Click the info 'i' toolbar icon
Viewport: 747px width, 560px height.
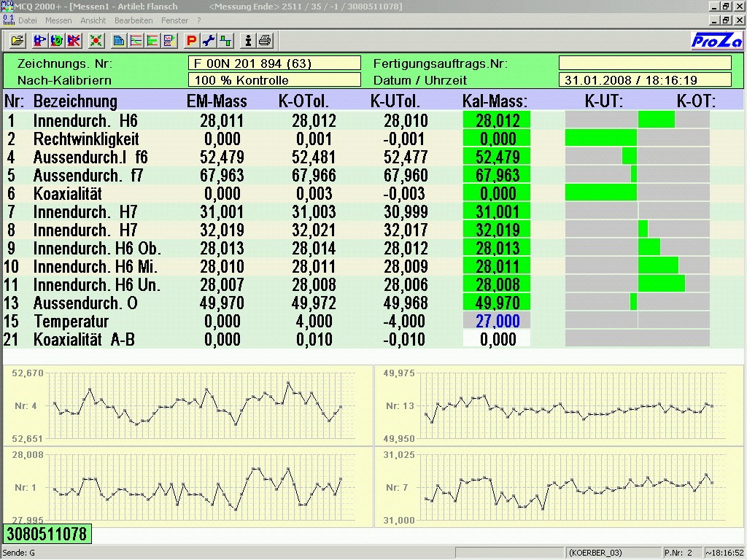point(248,40)
